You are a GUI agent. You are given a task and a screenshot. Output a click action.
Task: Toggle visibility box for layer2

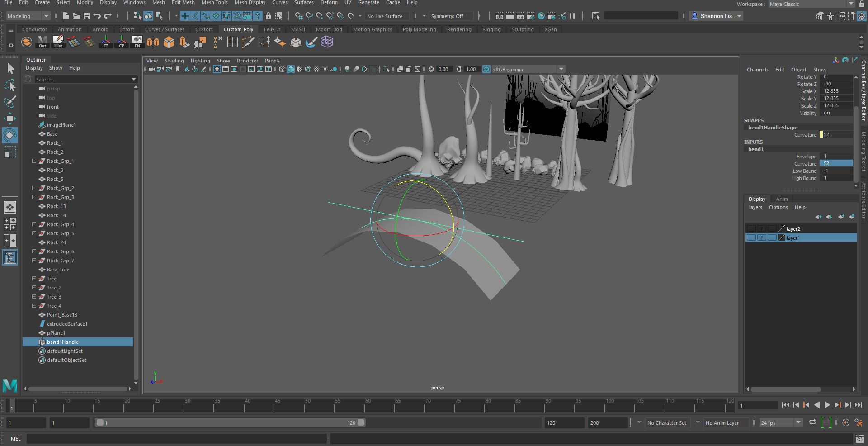click(x=750, y=229)
